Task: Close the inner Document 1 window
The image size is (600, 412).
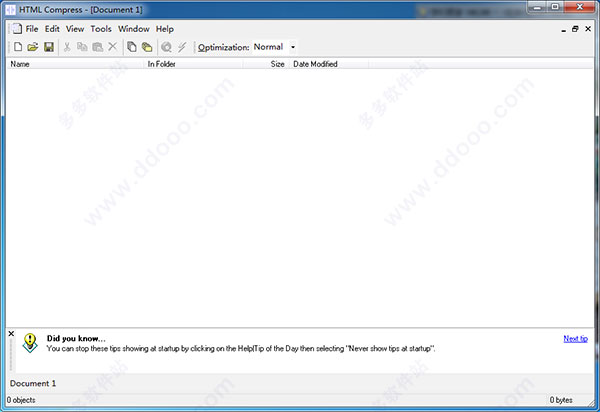Action: tap(588, 29)
